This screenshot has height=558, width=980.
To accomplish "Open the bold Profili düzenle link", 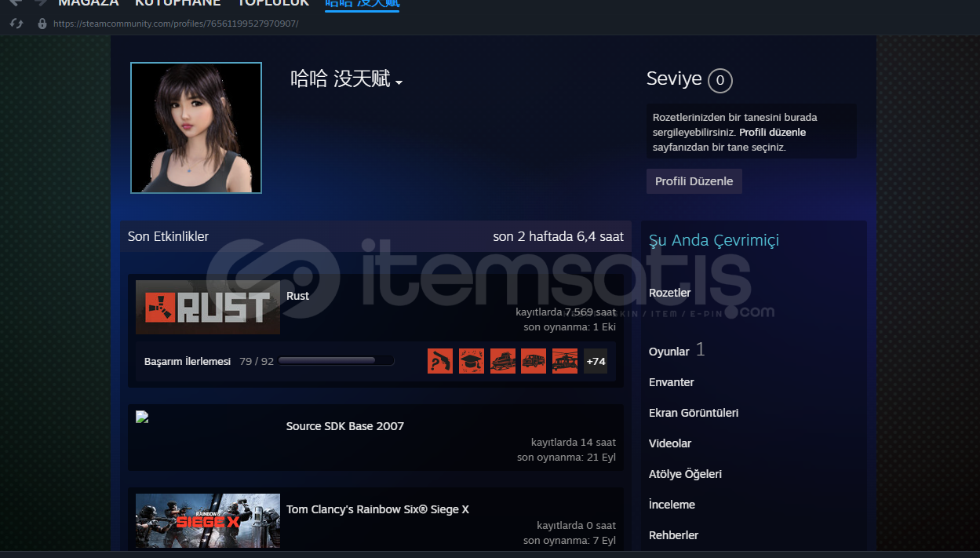I will pos(772,132).
